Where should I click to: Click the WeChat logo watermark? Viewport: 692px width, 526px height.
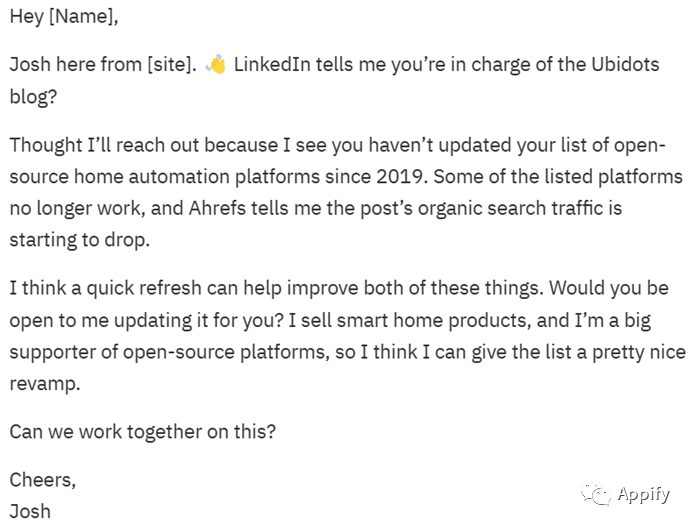pyautogui.click(x=596, y=493)
